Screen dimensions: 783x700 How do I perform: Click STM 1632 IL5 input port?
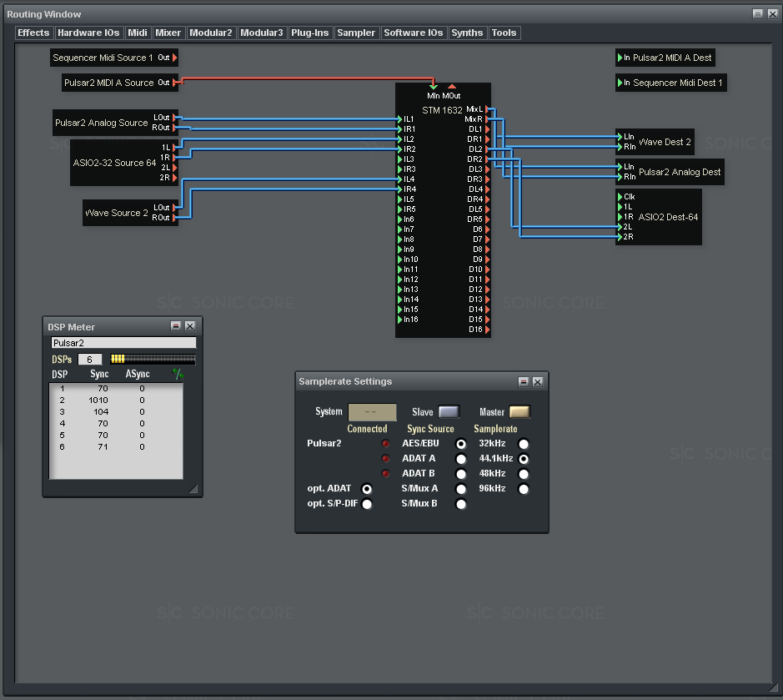point(400,199)
